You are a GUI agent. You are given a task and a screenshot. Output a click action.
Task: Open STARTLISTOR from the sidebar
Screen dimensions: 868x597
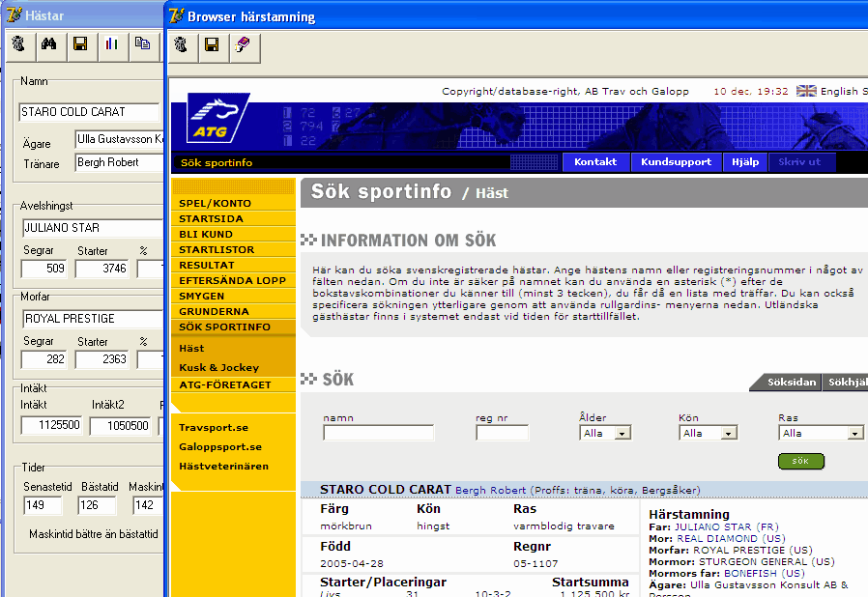click(217, 249)
